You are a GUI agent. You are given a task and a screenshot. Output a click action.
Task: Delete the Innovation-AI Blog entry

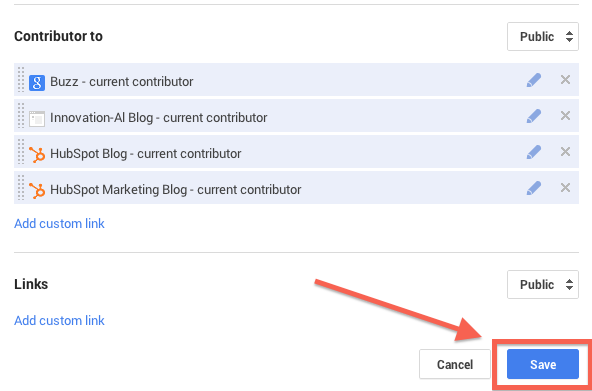coord(565,115)
